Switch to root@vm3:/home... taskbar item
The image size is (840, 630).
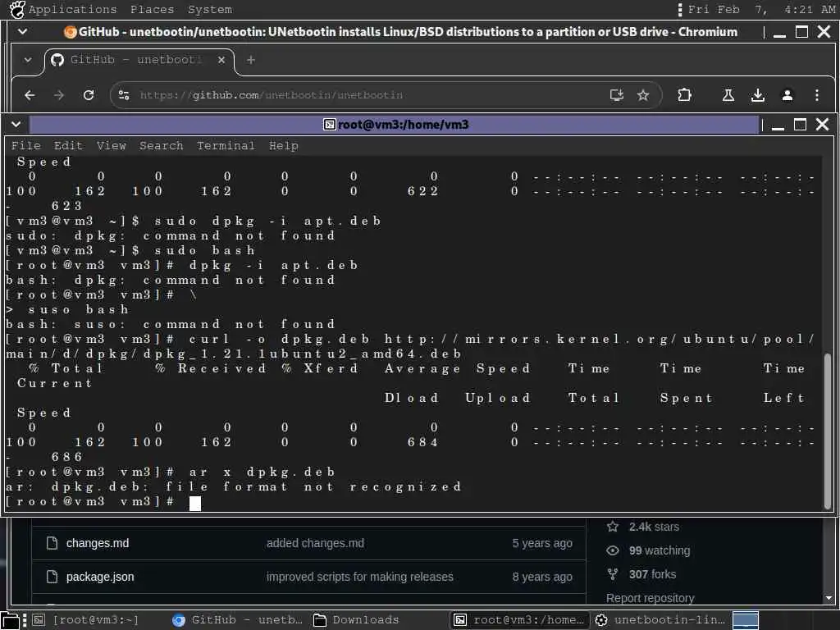click(518, 620)
